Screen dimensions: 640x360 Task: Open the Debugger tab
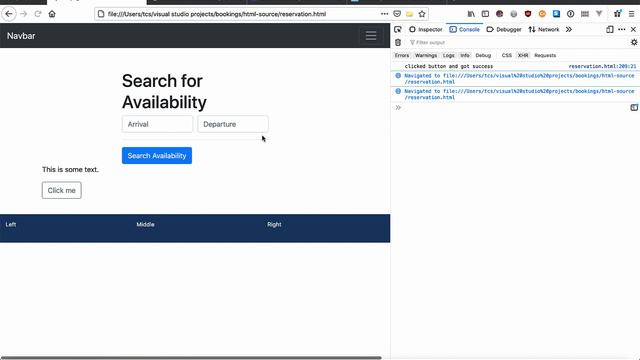pyautogui.click(x=504, y=29)
